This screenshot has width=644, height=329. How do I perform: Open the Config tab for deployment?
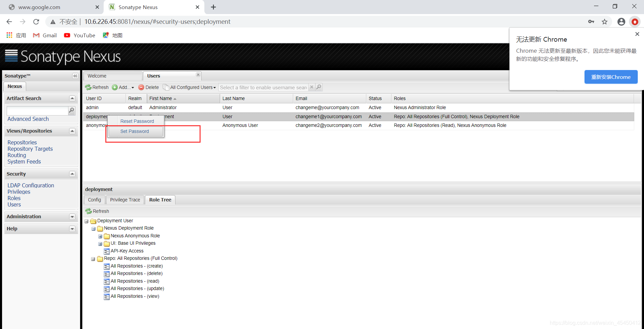pos(94,200)
